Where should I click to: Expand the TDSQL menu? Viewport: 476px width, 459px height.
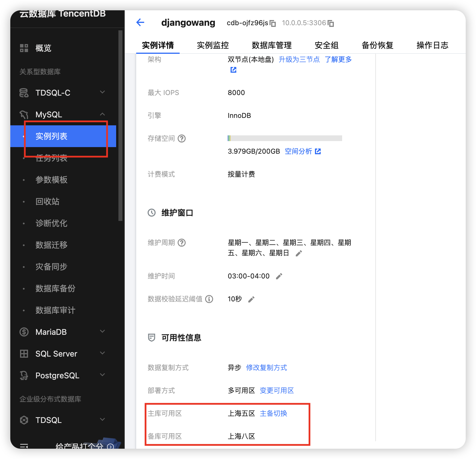click(102, 420)
